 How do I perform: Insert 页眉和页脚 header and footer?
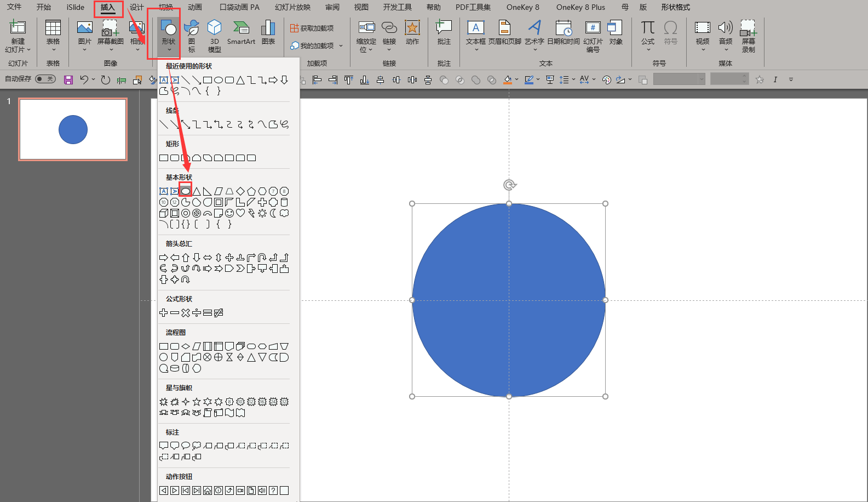click(x=505, y=33)
